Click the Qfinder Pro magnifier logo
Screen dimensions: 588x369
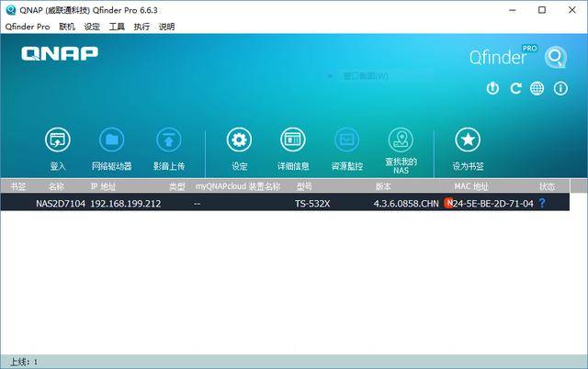click(x=555, y=57)
